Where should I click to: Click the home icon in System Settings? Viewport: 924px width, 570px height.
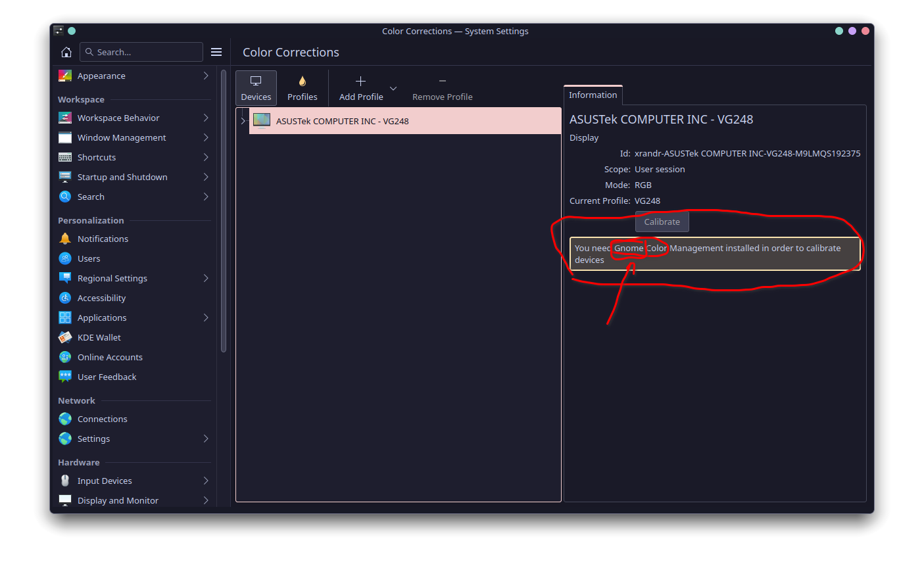tap(66, 52)
